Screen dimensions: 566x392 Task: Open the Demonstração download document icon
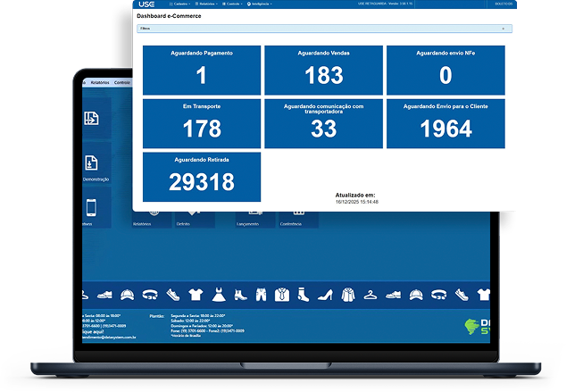point(92,163)
